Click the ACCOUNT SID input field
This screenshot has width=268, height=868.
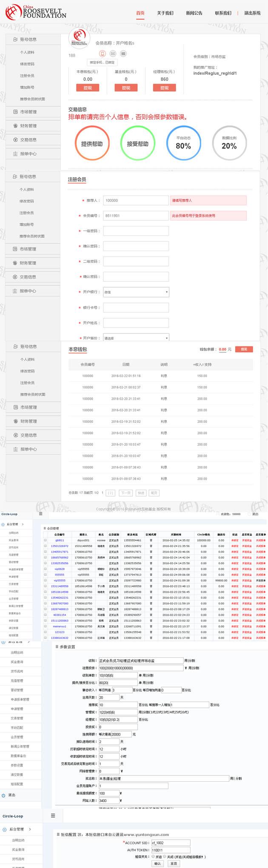(170, 843)
